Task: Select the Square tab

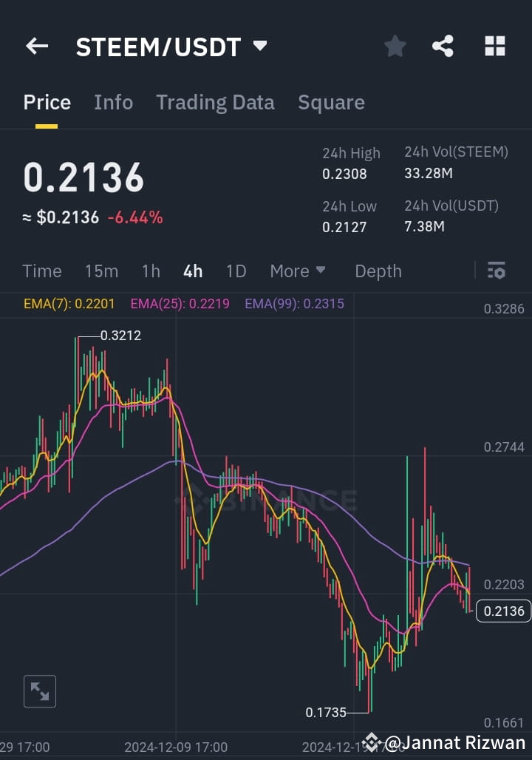Action: pyautogui.click(x=331, y=103)
